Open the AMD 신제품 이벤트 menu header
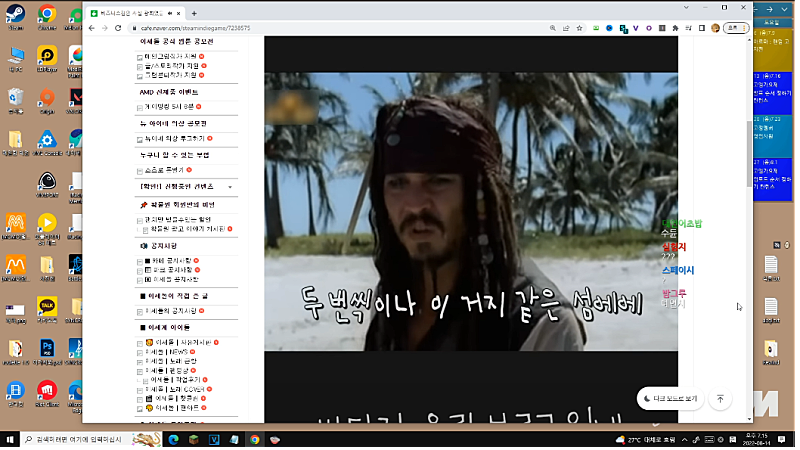Viewport: 800px width, 450px height. pos(169,92)
